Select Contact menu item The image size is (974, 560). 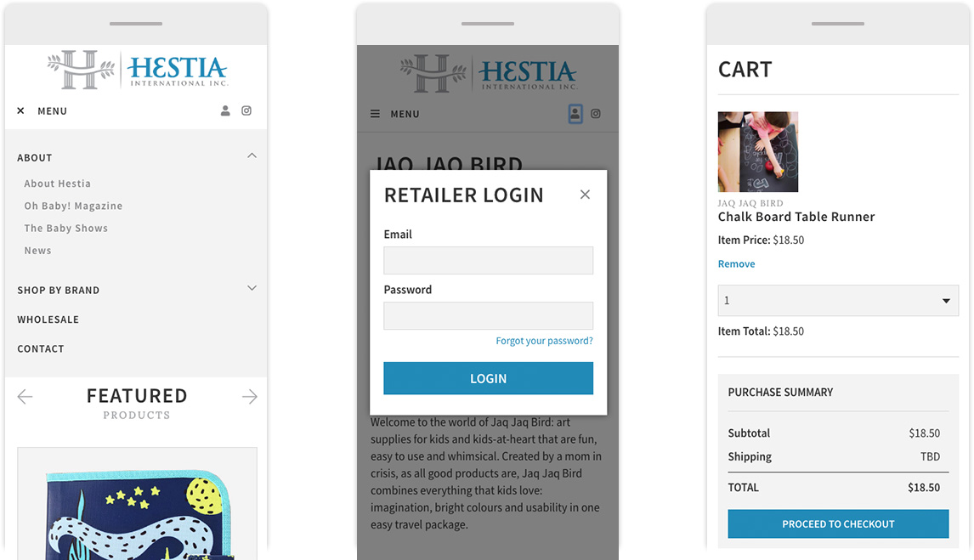(41, 348)
